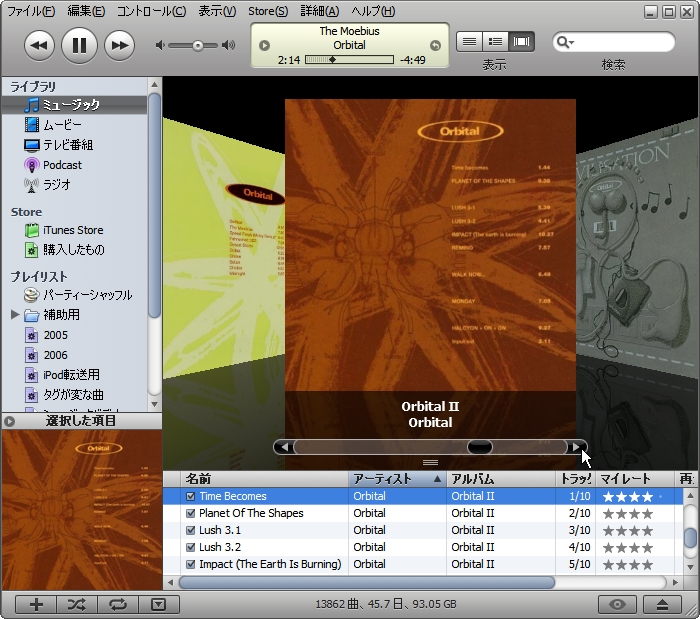Viewport: 700px width, 619px height.
Task: Click Cover Flow scrollbar left arrow
Action: pyautogui.click(x=284, y=447)
